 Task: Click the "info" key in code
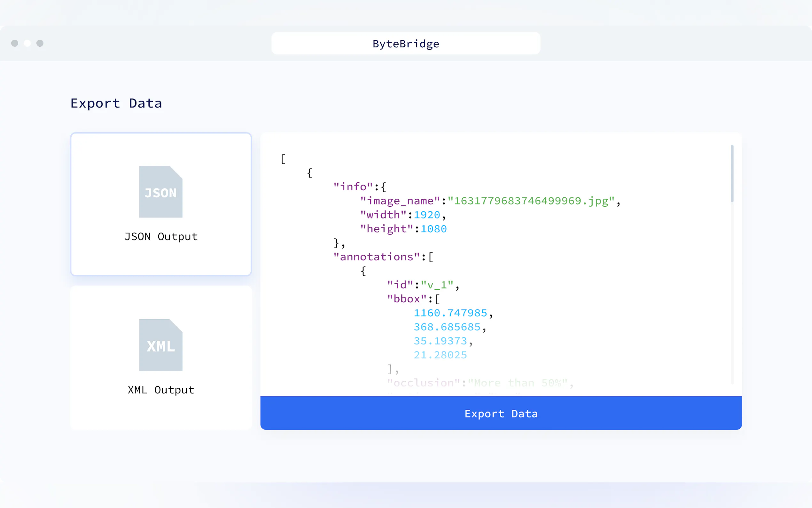tap(353, 187)
